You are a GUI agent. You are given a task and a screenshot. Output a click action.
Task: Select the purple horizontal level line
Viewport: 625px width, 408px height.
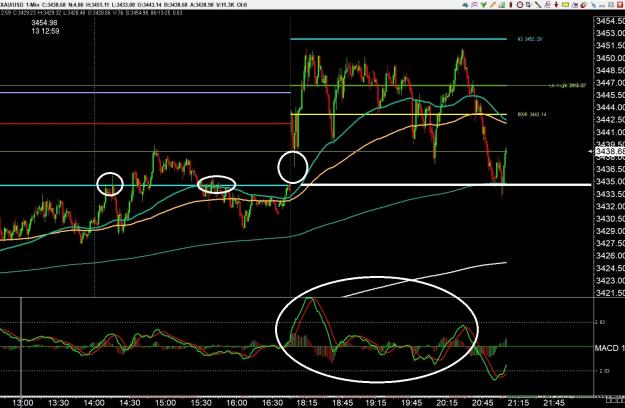[x=145, y=93]
